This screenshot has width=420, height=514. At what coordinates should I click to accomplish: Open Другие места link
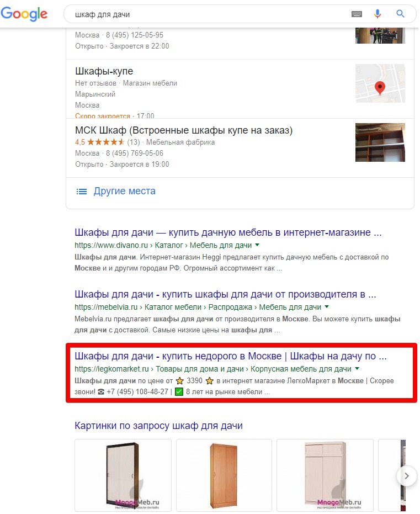point(125,191)
